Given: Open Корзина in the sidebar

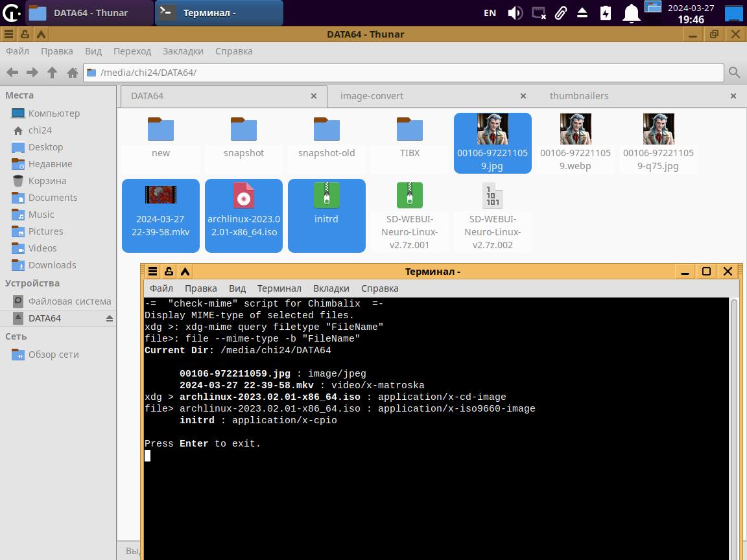Looking at the screenshot, I should (x=47, y=181).
